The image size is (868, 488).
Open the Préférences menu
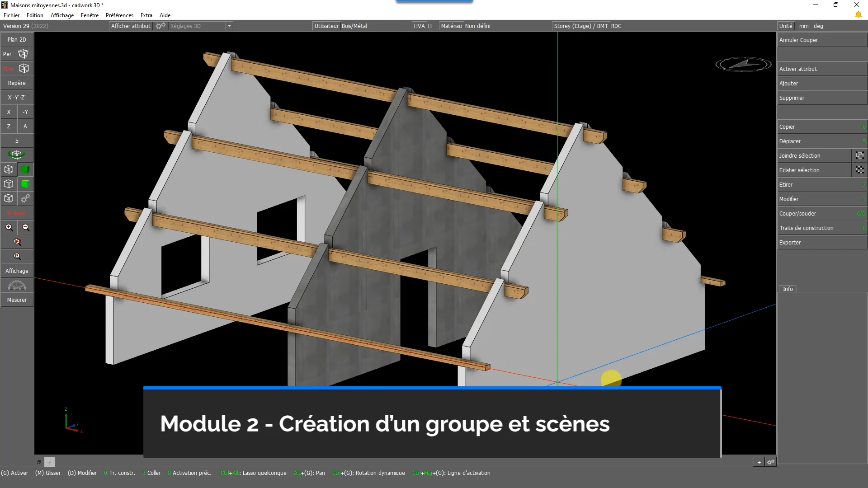[119, 15]
